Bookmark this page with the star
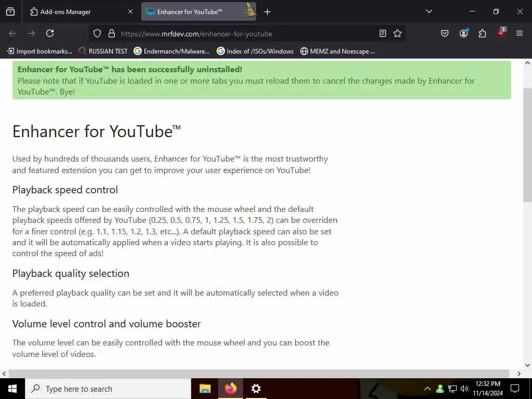Viewport: 532px width, 399px height. (x=397, y=33)
